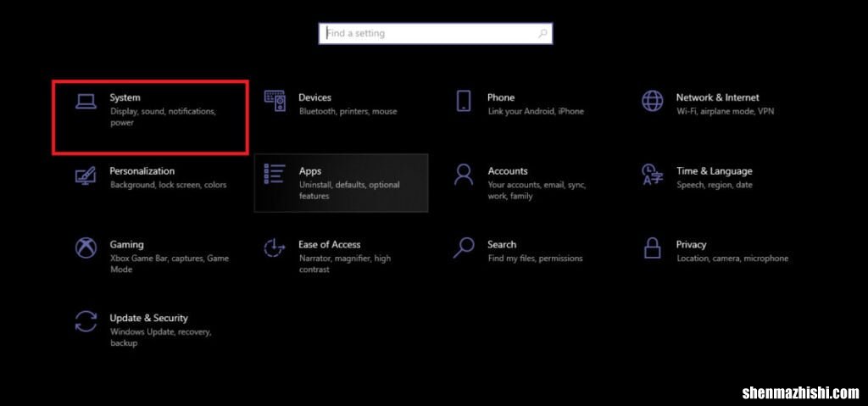Screen dimensions: 868x406
Task: Click 'Narrator, magnifier, high contrast' text
Action: click(345, 264)
